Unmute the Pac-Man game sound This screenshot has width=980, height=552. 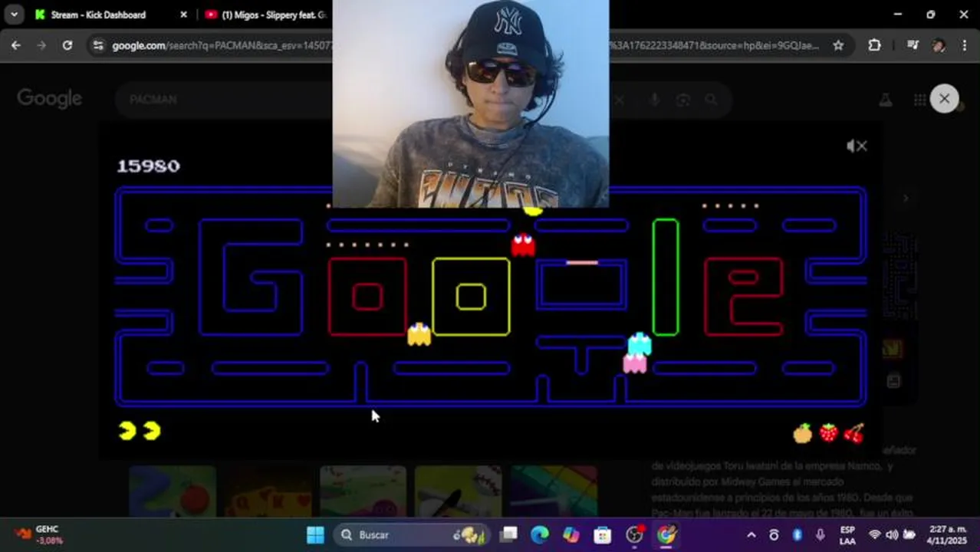click(857, 146)
